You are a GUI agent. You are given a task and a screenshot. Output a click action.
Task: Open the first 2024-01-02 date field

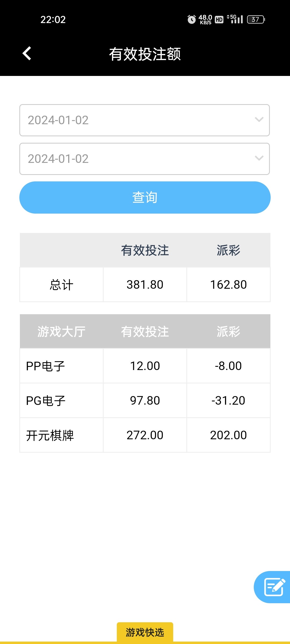point(134,120)
